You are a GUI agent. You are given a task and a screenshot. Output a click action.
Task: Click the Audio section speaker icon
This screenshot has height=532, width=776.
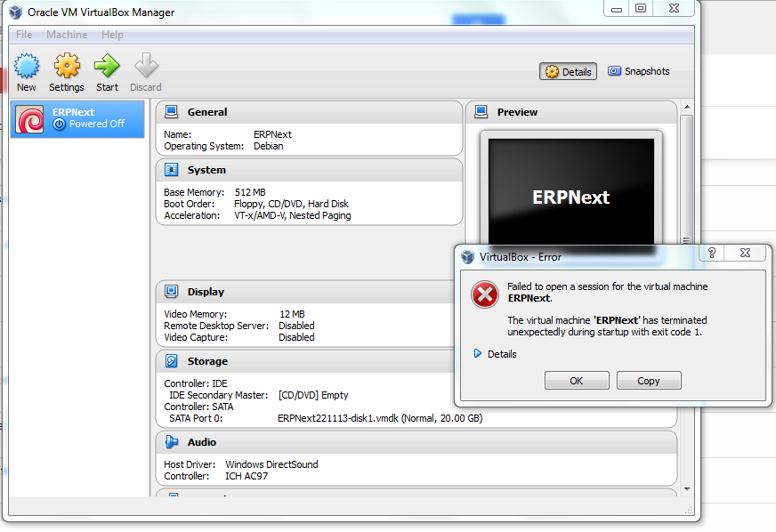171,442
